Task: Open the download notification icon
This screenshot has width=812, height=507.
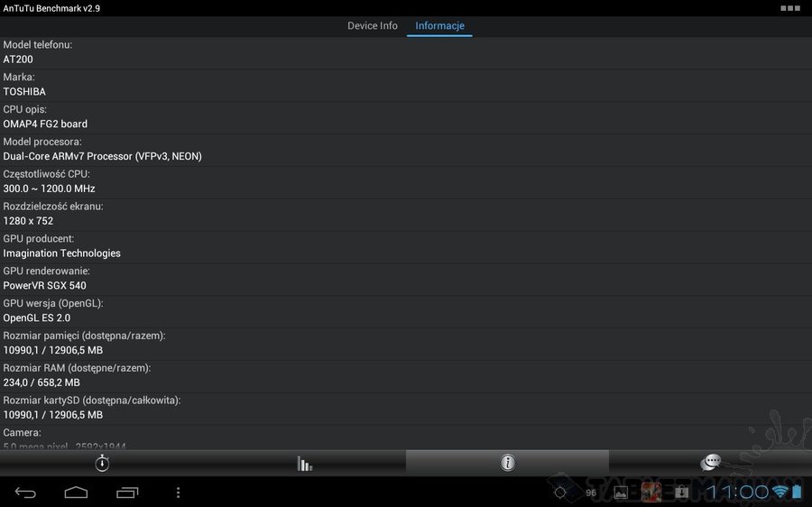Action: click(x=681, y=492)
